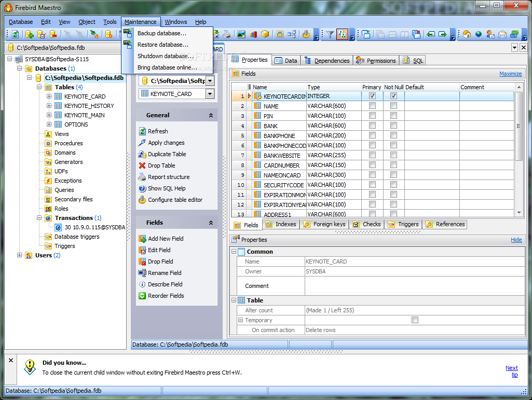Click the filter funnel toolbar icon

point(330,34)
